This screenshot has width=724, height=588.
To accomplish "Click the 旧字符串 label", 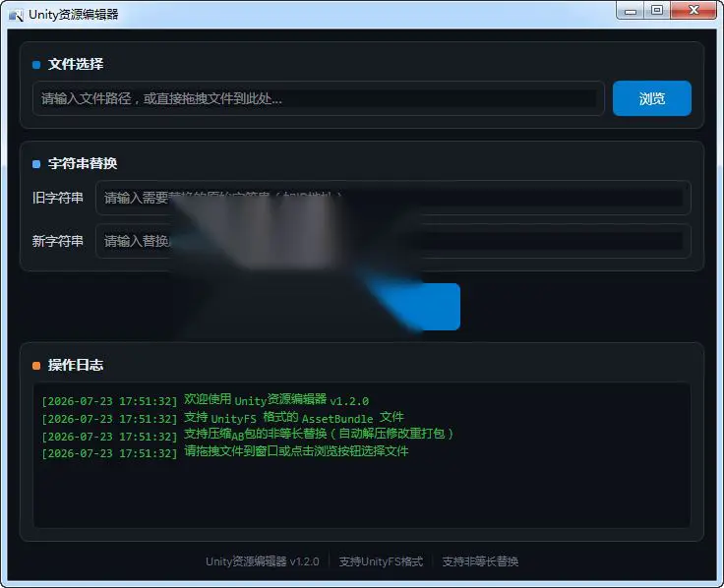I will click(58, 198).
